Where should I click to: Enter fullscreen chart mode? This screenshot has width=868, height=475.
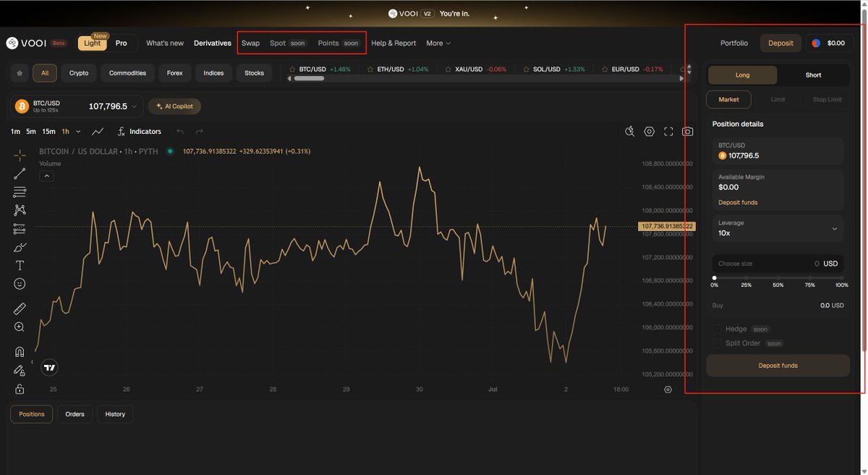[x=668, y=132]
